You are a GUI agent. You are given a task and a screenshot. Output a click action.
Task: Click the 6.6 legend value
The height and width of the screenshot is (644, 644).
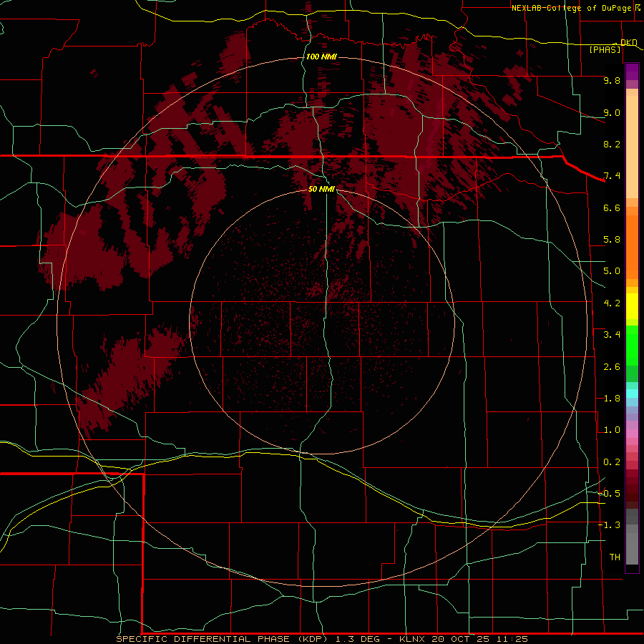(612, 208)
